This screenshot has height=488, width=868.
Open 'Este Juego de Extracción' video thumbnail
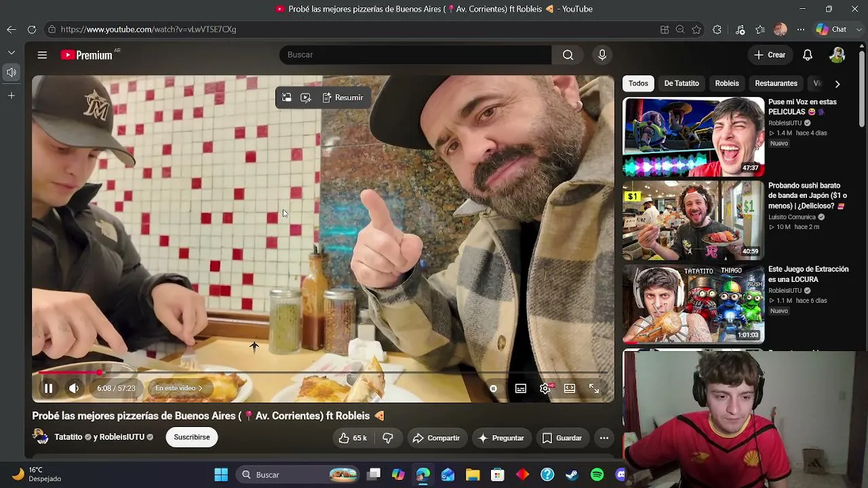coord(694,304)
